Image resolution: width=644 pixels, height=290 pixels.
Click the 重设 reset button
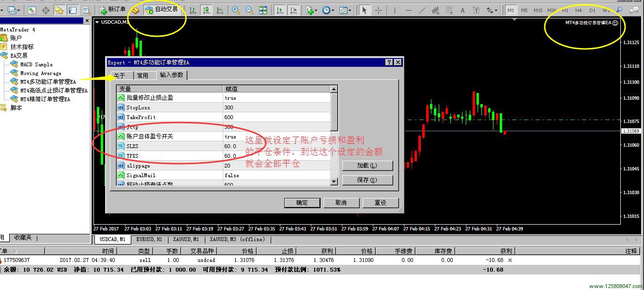coord(380,203)
